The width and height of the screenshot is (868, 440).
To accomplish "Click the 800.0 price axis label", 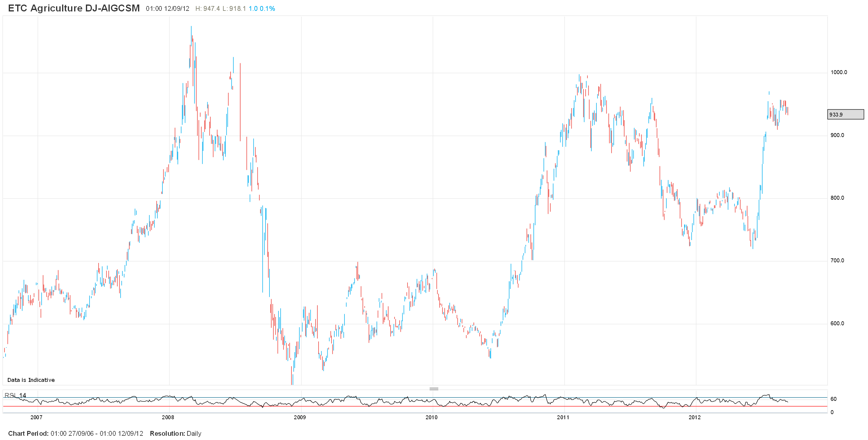I will point(837,198).
